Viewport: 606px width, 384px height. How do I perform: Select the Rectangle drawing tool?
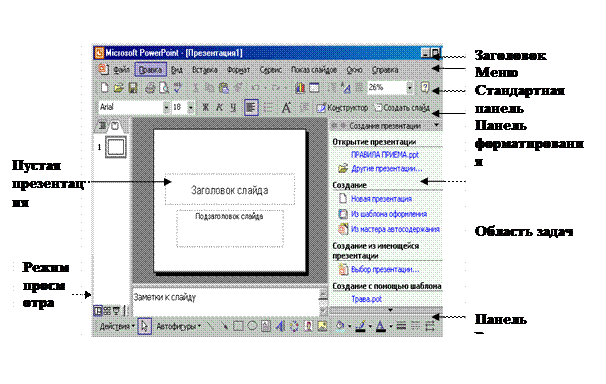pos(238,326)
